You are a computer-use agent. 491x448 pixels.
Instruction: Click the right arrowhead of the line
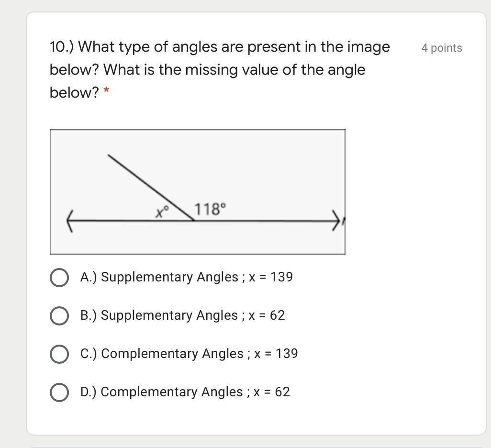[x=337, y=221]
